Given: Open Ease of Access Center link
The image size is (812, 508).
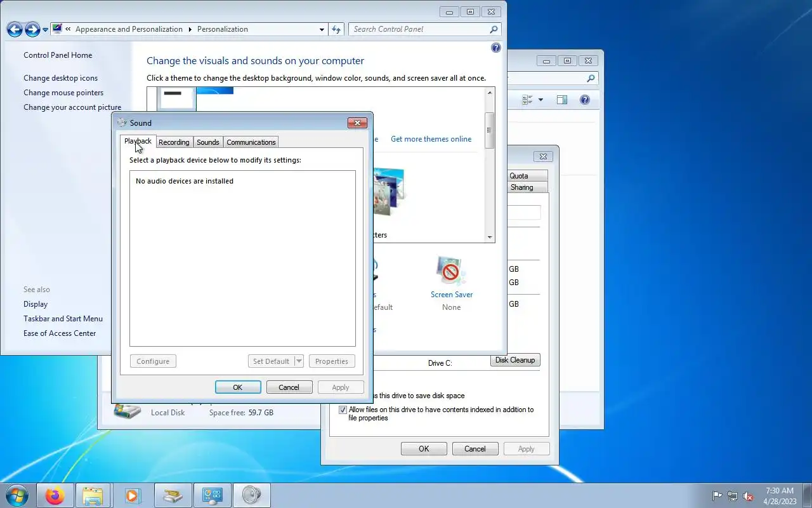Looking at the screenshot, I should (60, 333).
